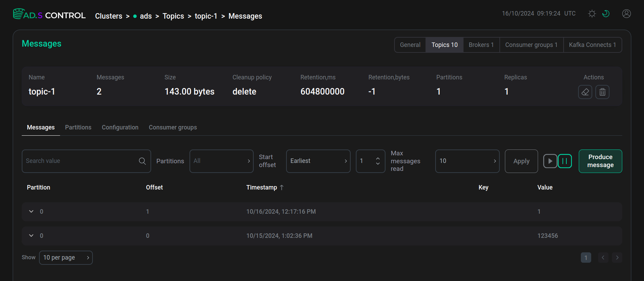Viewport: 644px width, 281px height.
Task: Pause message streaming
Action: tap(565, 161)
